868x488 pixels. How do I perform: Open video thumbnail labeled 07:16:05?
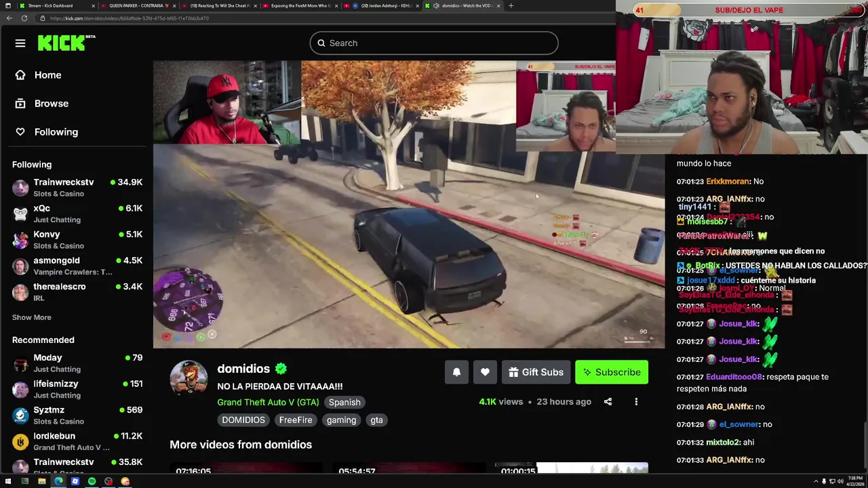247,468
